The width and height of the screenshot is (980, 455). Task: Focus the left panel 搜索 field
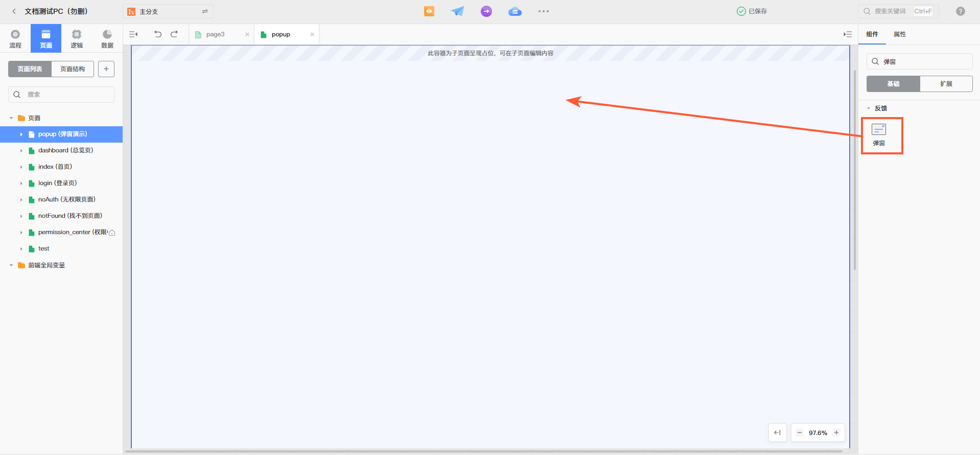coord(61,95)
